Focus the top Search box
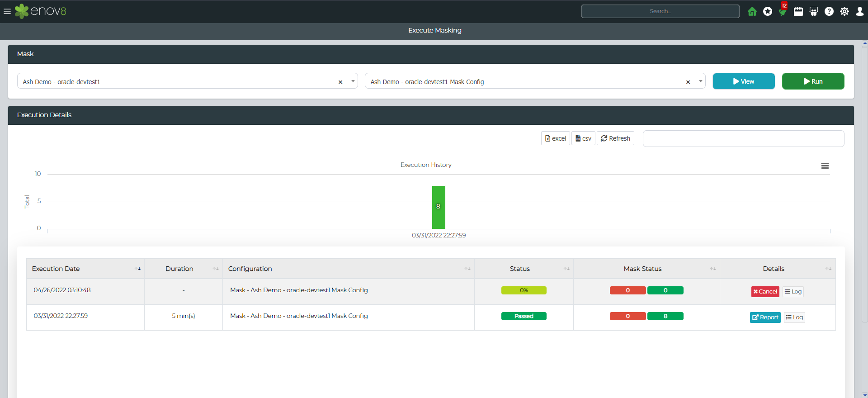 click(660, 11)
